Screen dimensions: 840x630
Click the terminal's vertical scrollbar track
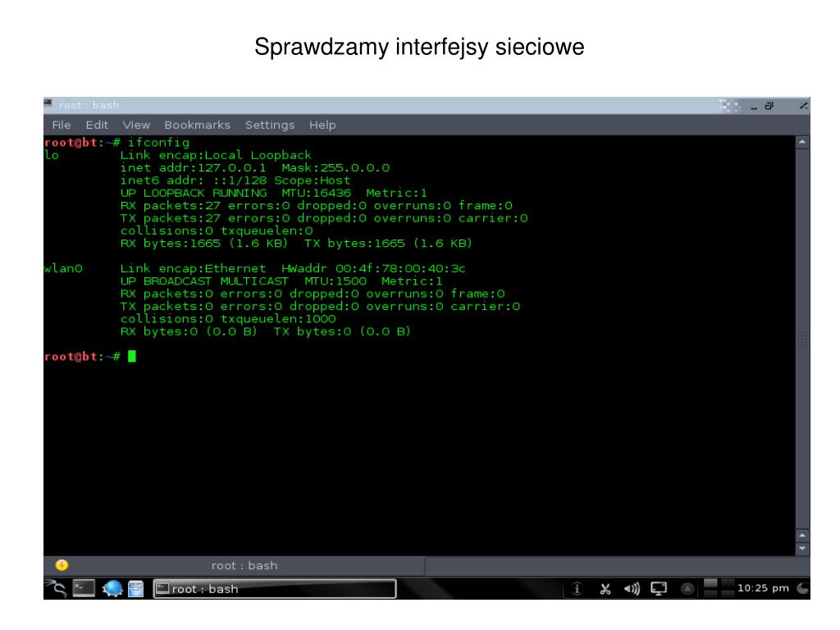click(802, 339)
